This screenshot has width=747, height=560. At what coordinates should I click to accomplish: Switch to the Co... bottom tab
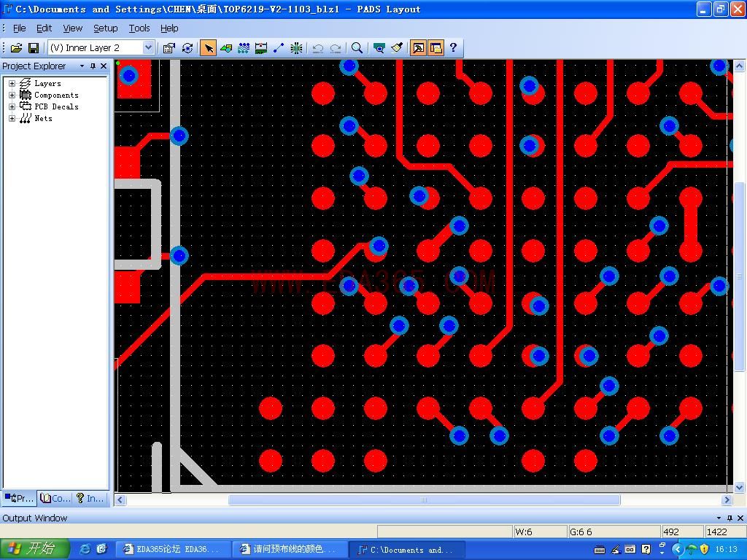pyautogui.click(x=55, y=498)
